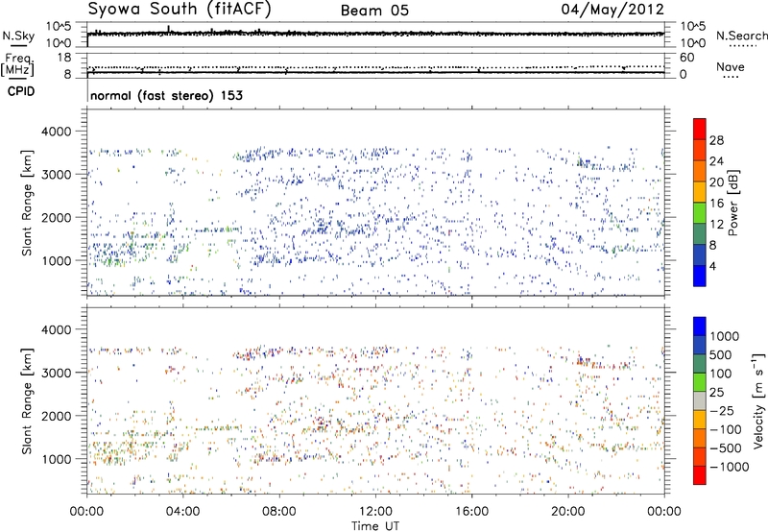Click the 'Syowa South (fitACF)' title

[180, 10]
